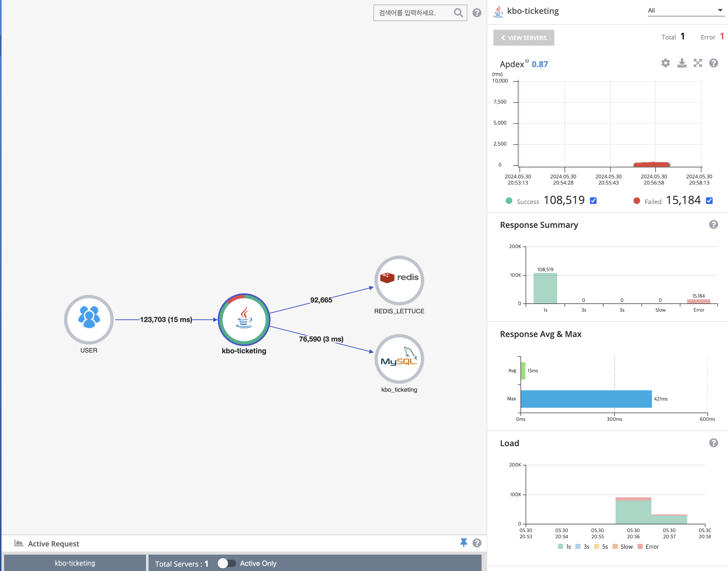Open scatter chart settings gear
728x571 pixels.
(x=665, y=63)
